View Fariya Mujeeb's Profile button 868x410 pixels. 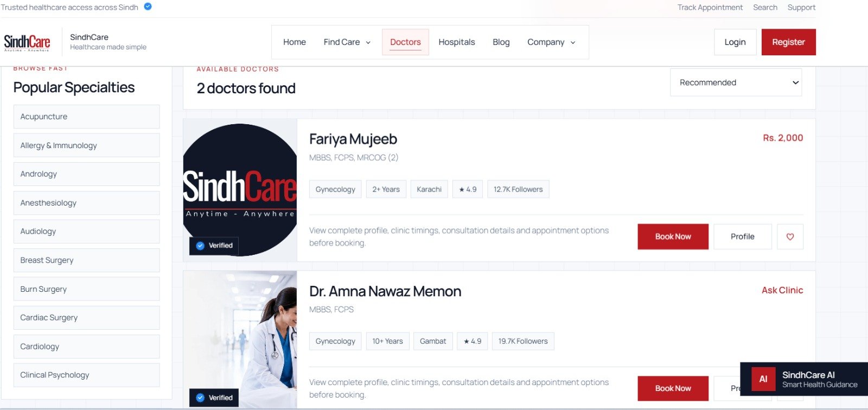(x=743, y=236)
